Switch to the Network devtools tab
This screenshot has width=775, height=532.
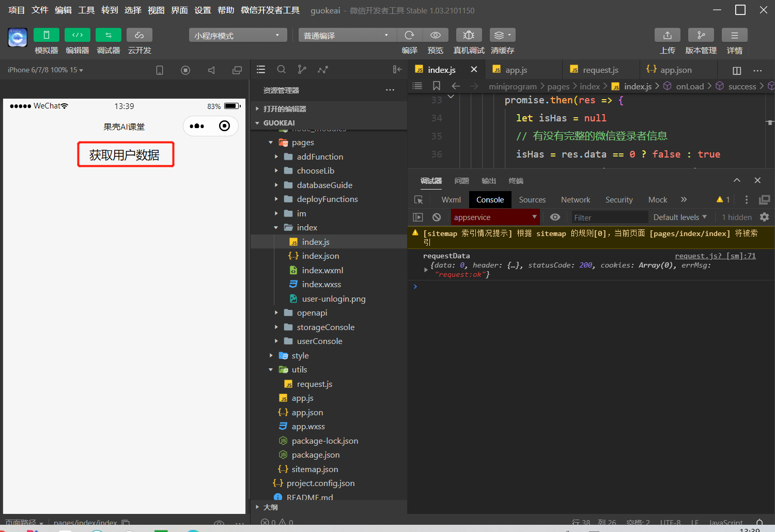pos(576,200)
